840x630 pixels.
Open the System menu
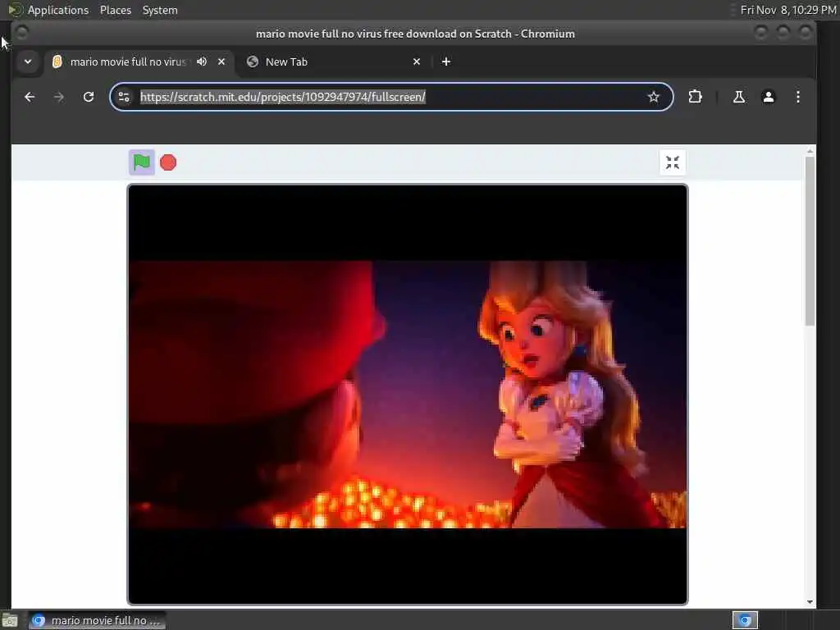coord(160,10)
